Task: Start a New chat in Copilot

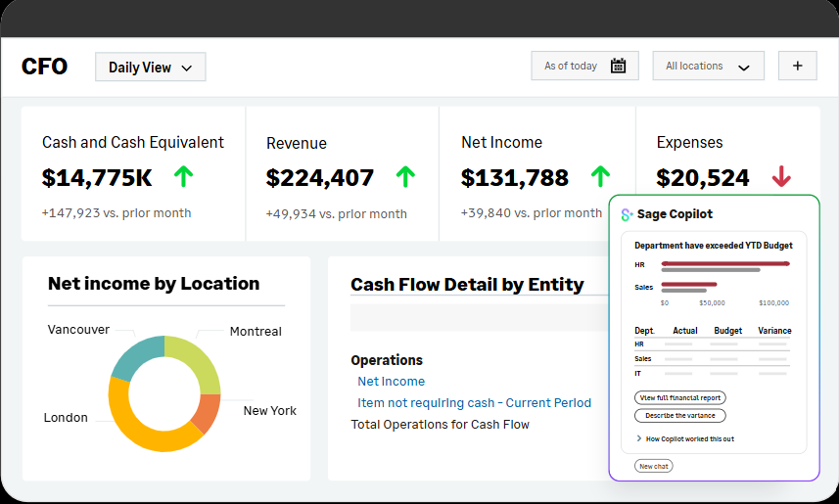Action: coord(653,467)
